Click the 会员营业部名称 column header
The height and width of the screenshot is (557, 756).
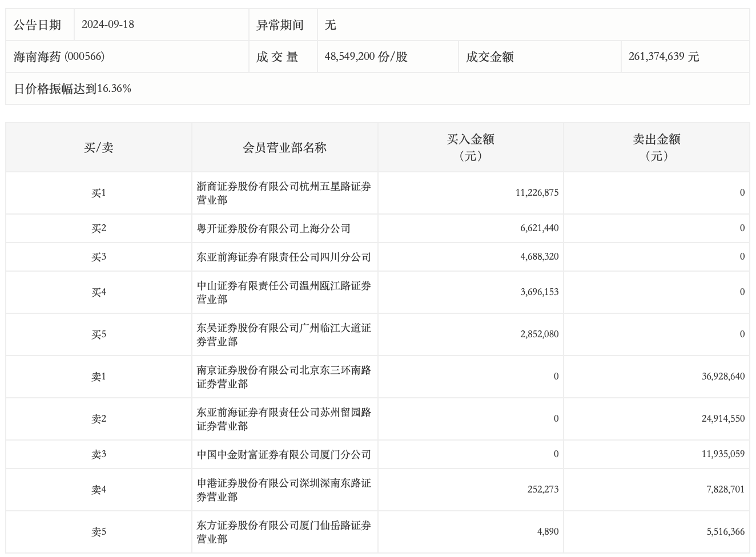284,148
